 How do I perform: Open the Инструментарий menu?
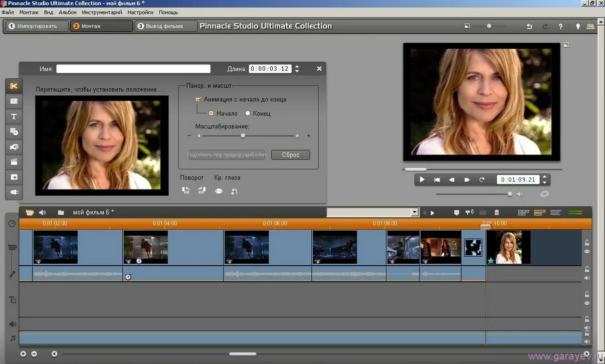[102, 12]
